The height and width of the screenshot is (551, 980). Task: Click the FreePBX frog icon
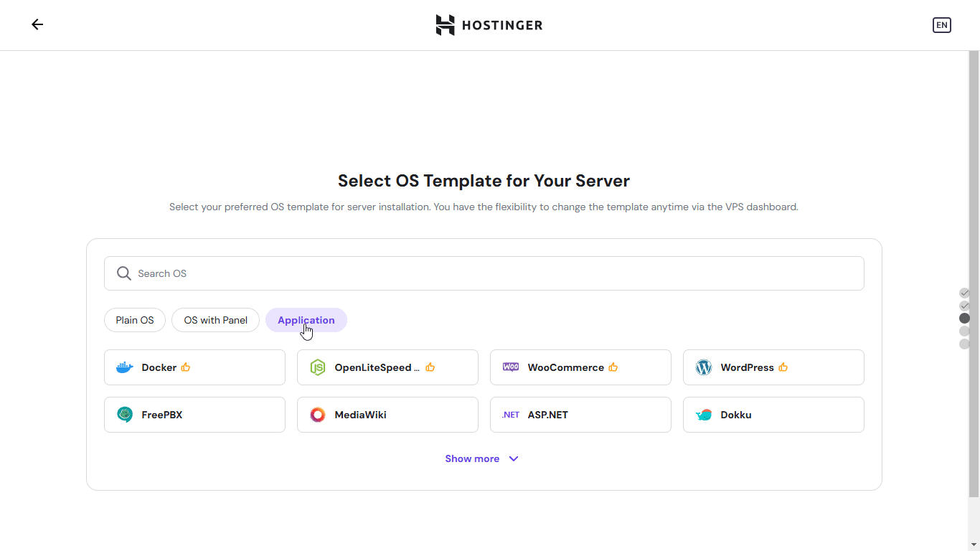coord(125,415)
